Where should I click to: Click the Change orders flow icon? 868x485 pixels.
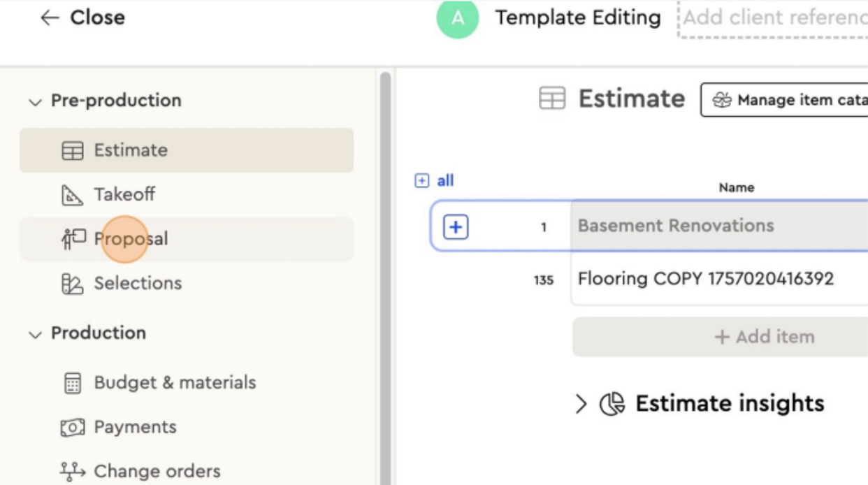click(x=73, y=472)
